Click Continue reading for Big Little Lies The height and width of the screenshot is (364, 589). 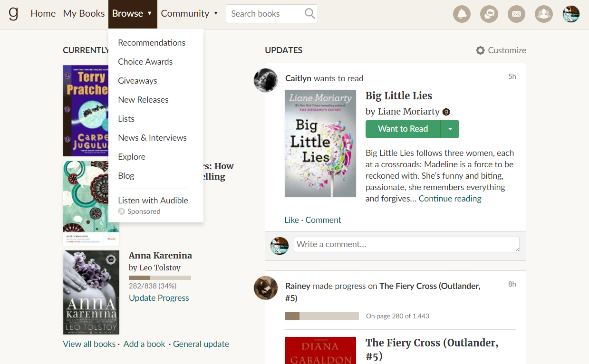(450, 199)
